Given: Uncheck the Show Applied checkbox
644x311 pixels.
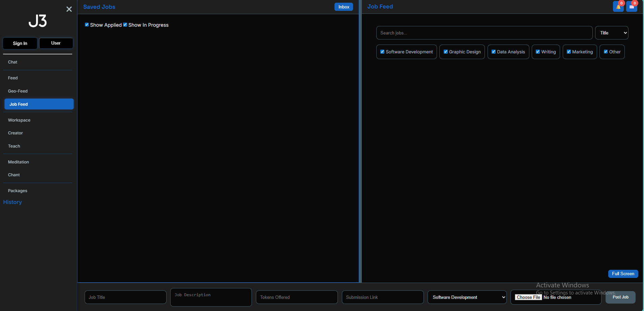Looking at the screenshot, I should [x=87, y=25].
